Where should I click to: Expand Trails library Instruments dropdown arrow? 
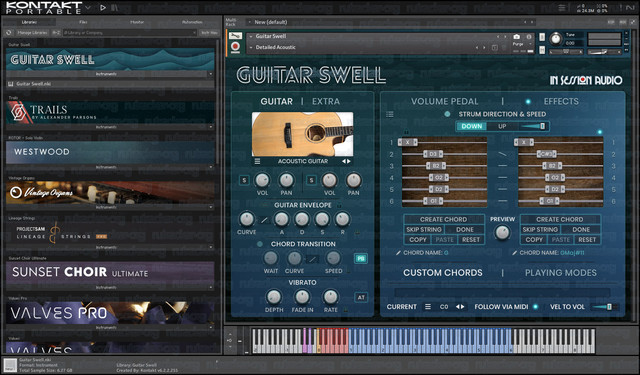pyautogui.click(x=211, y=127)
